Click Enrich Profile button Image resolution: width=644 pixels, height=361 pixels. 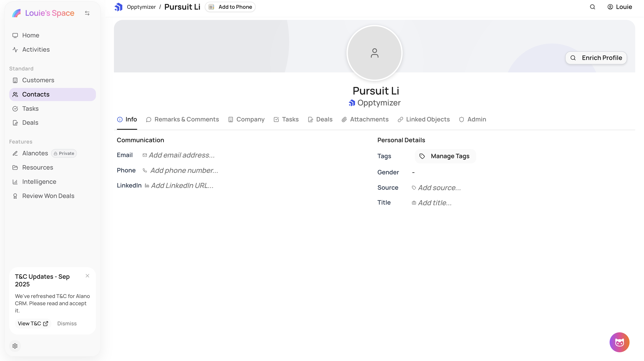click(x=596, y=58)
